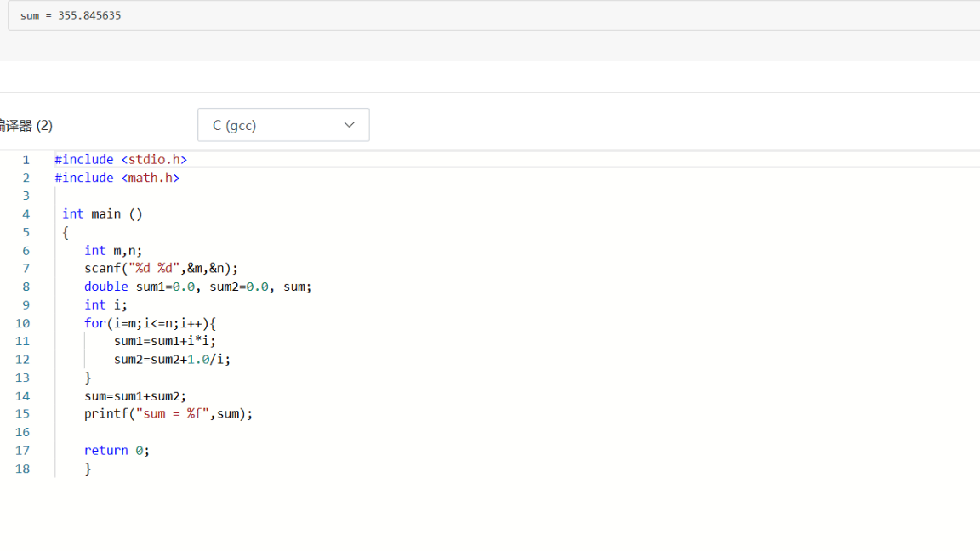Viewport: 980px width, 551px height.
Task: Click the scanf statement on line 7
Action: pyautogui.click(x=161, y=269)
